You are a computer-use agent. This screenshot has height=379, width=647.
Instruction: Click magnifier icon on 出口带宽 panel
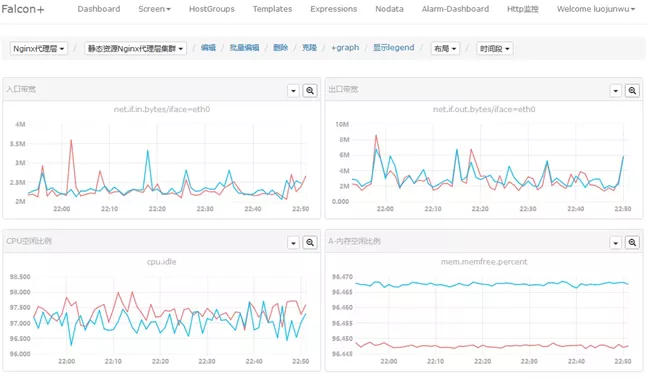point(632,90)
